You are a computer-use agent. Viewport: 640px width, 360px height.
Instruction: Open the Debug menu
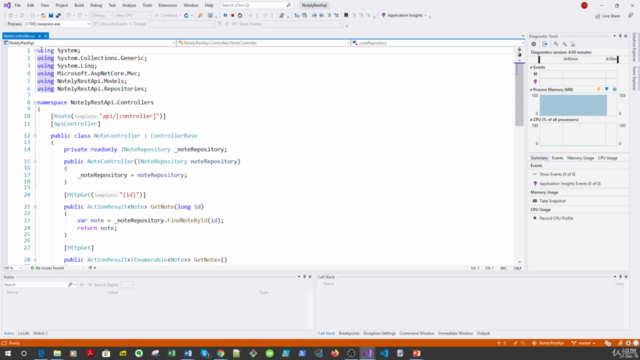point(96,5)
